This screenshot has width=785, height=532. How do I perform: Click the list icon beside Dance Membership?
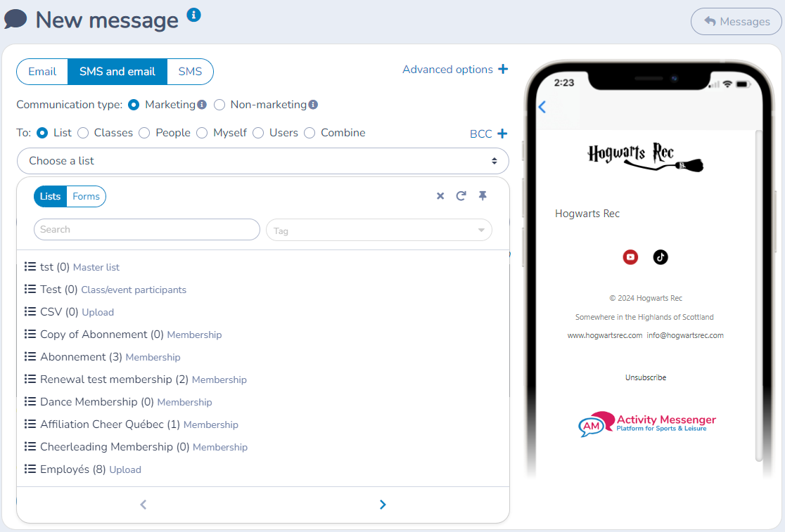click(30, 401)
